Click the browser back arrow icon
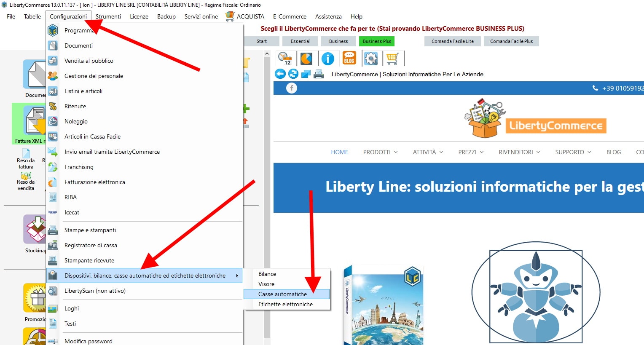This screenshot has height=345, width=644. point(280,74)
